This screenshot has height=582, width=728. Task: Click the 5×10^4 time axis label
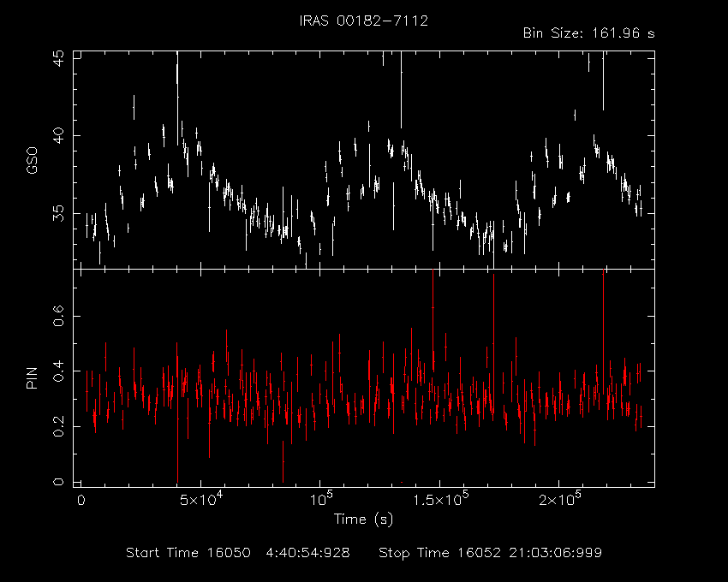pos(201,498)
